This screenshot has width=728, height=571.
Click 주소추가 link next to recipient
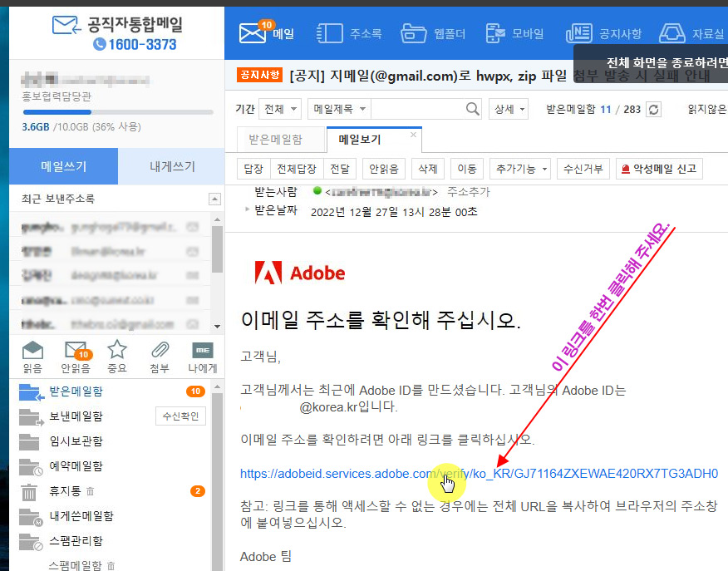pos(468,192)
